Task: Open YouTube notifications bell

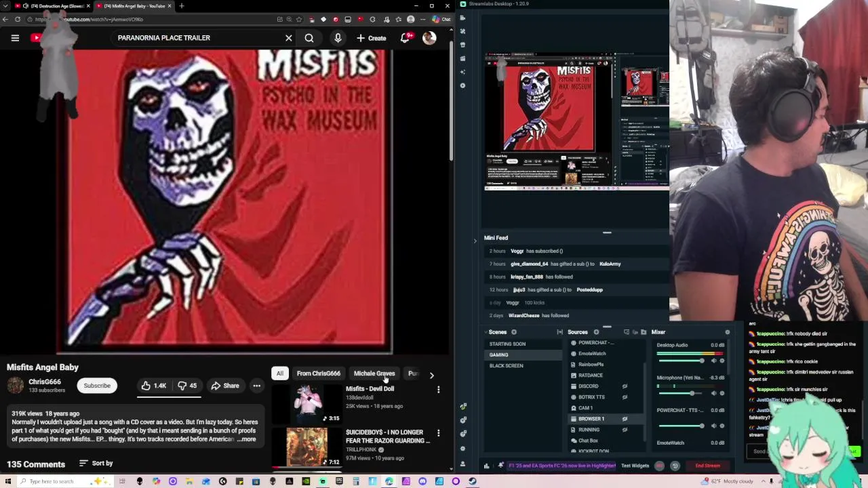Action: point(405,38)
